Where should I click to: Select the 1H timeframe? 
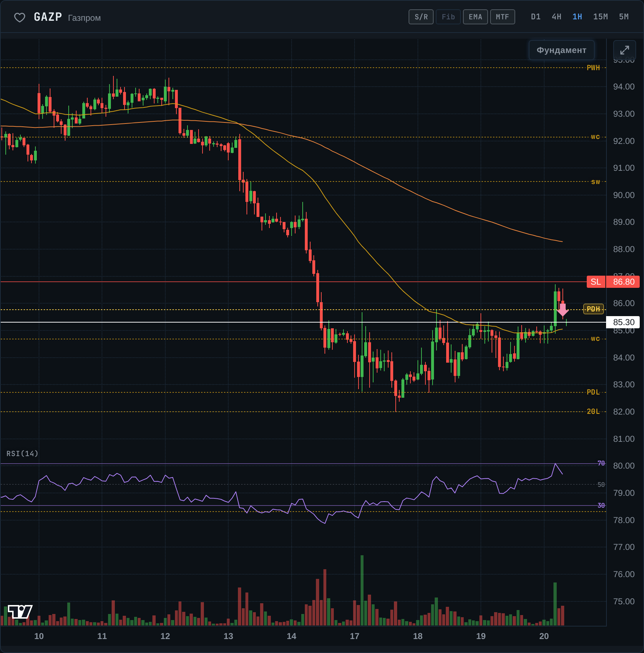[577, 17]
